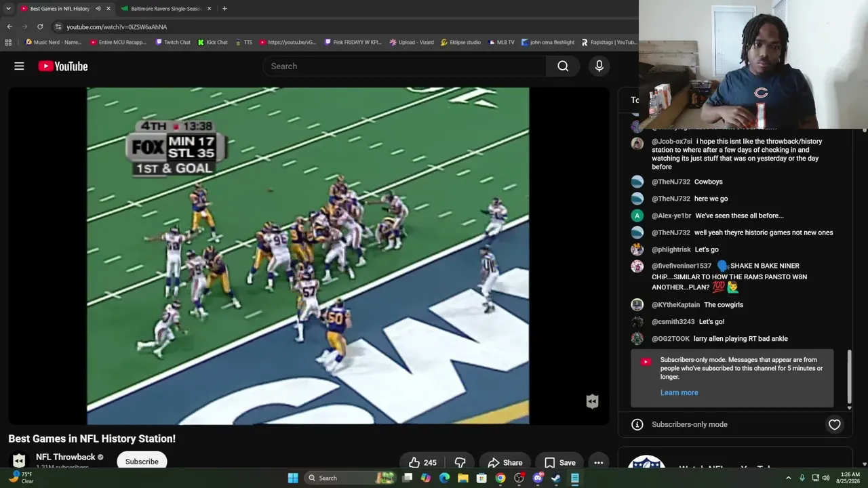The height and width of the screenshot is (488, 868).
Task: Go to the YouTube home logo
Action: click(63, 66)
